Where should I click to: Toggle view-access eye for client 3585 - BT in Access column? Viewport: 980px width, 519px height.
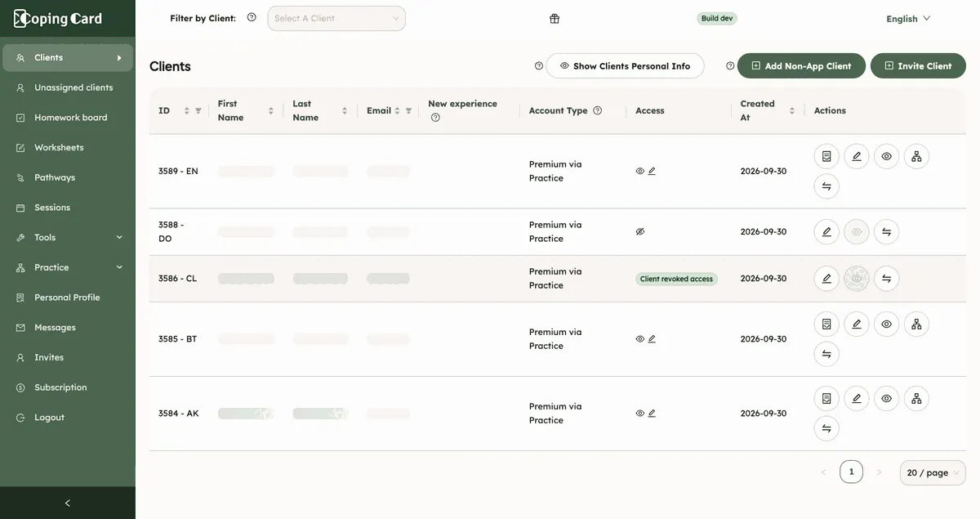tap(640, 339)
